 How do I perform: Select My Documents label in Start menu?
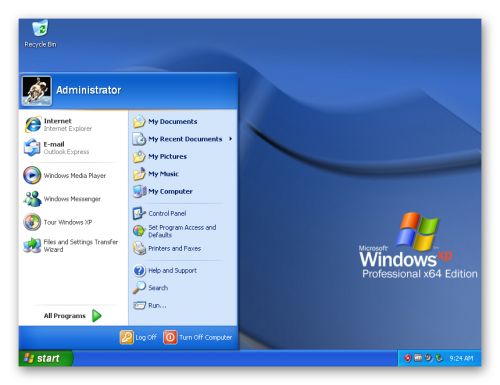click(x=173, y=122)
